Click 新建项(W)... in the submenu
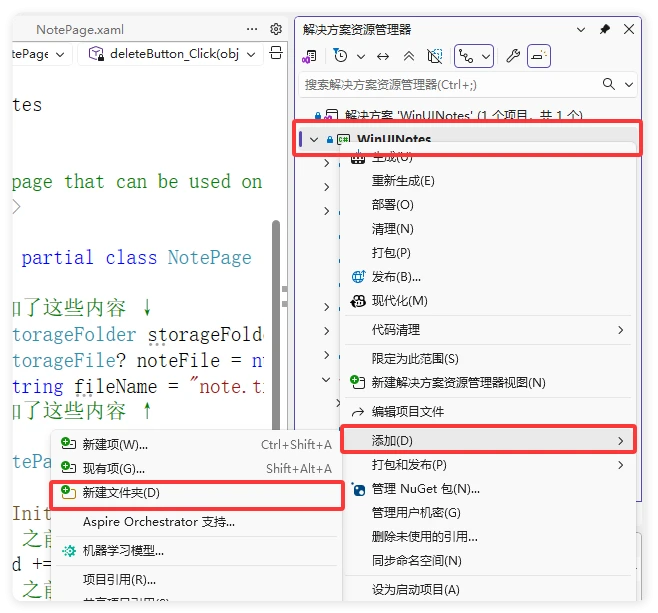The image size is (658, 613). 115,445
